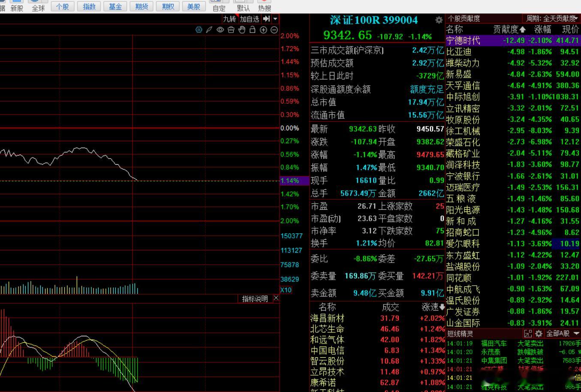This screenshot has height=392, width=581.
Task: Select 同花顺 row
Action: tap(513, 277)
